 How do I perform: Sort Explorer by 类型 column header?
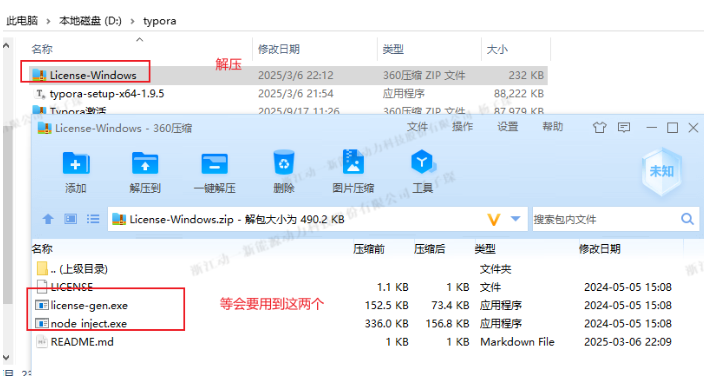pyautogui.click(x=393, y=49)
